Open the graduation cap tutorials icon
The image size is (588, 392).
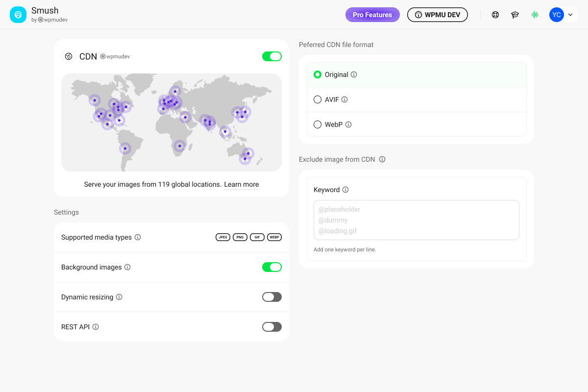pyautogui.click(x=515, y=15)
